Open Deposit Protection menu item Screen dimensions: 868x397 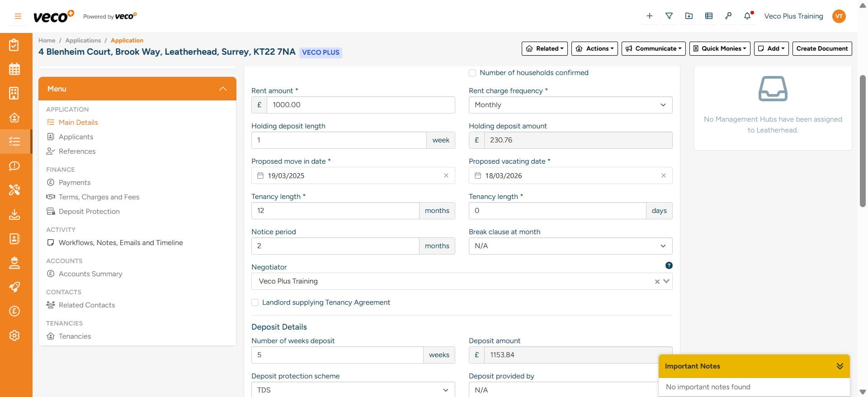tap(89, 212)
